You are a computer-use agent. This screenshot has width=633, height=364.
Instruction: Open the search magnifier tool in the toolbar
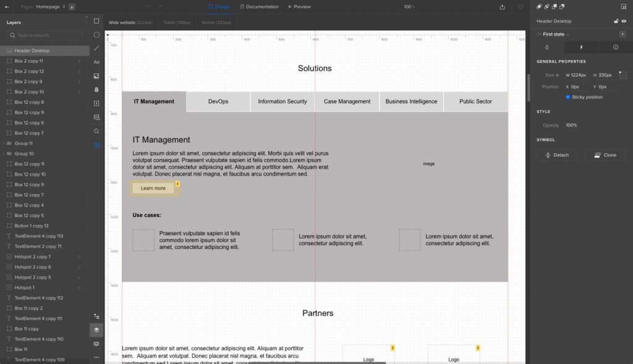[x=96, y=131]
